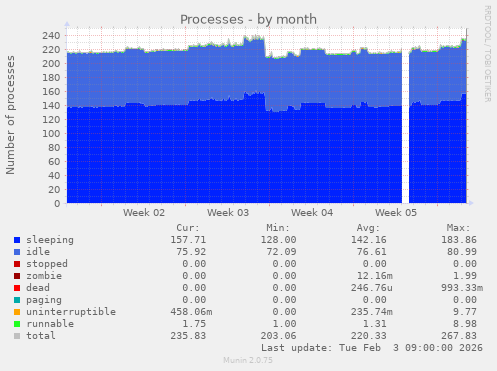This screenshot has height=371, width=497.
Task: Click the 'paging' legend label
Action: pyautogui.click(x=44, y=300)
